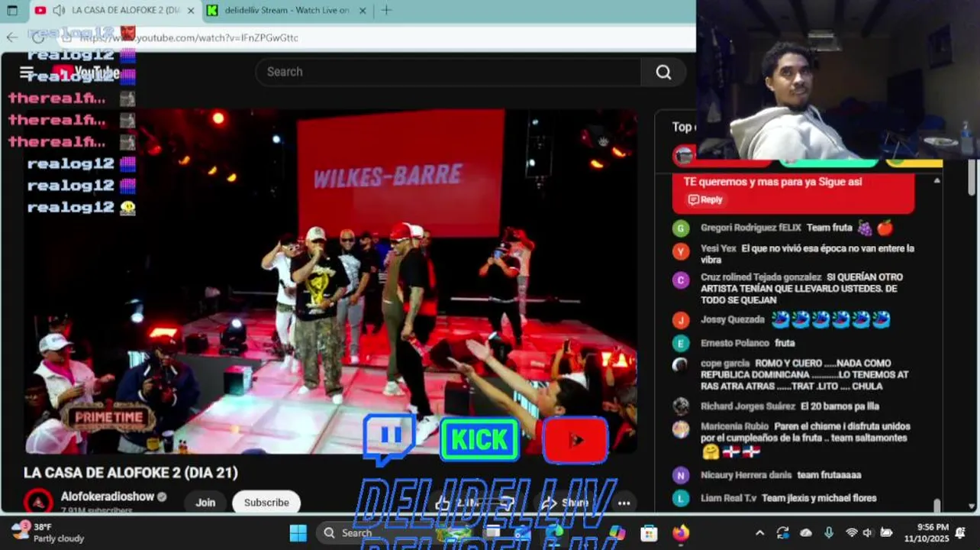Click the chat scroll-up arrow
The width and height of the screenshot is (980, 550).
(937, 181)
